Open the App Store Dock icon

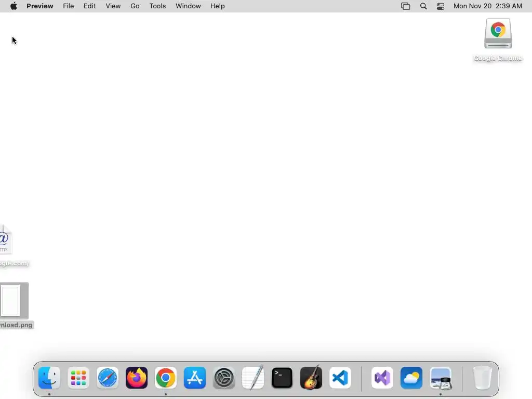coord(195,378)
